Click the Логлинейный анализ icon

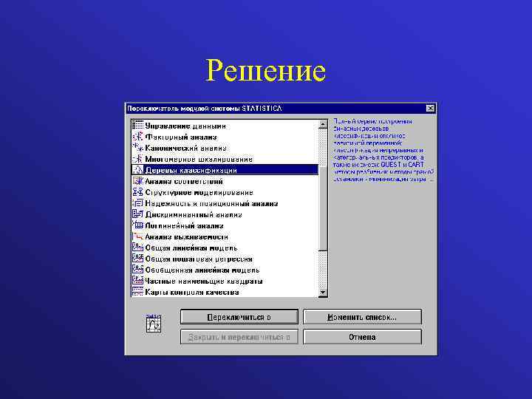(x=137, y=225)
